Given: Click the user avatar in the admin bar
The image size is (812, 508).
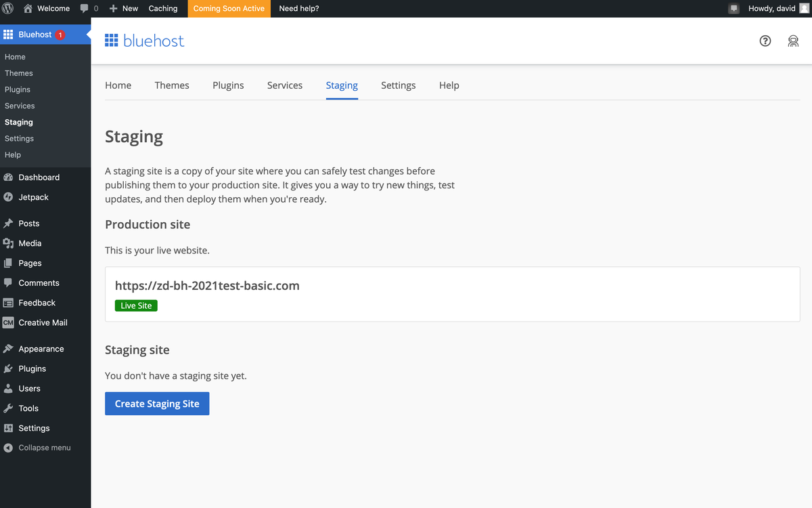Looking at the screenshot, I should (x=804, y=8).
